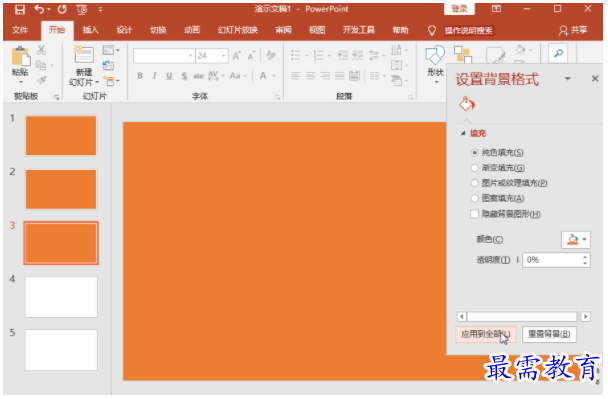Decrease list indent level icon

pyautogui.click(x=343, y=55)
